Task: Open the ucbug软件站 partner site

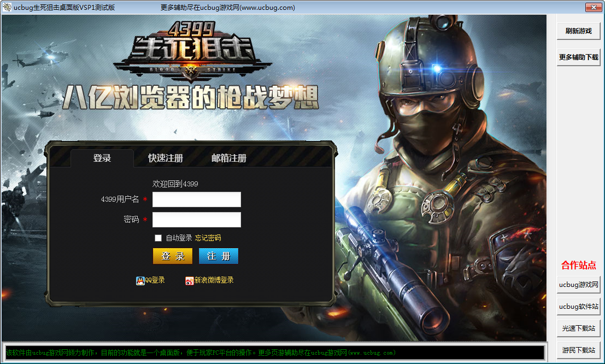Action: [578, 307]
